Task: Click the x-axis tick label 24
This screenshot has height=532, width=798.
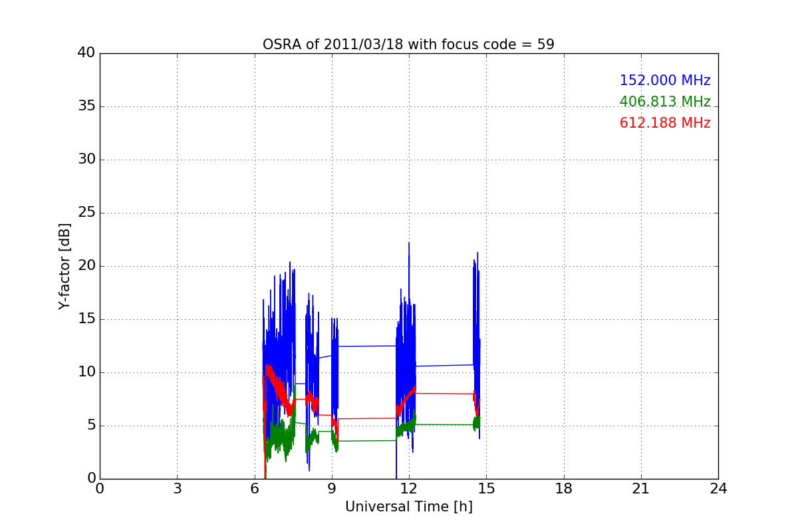Action: (x=718, y=489)
